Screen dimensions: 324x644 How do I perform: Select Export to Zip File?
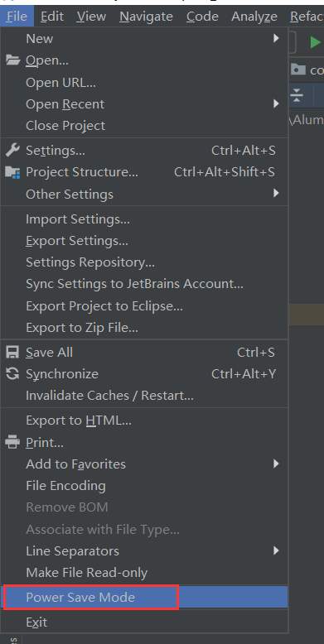click(144, 328)
